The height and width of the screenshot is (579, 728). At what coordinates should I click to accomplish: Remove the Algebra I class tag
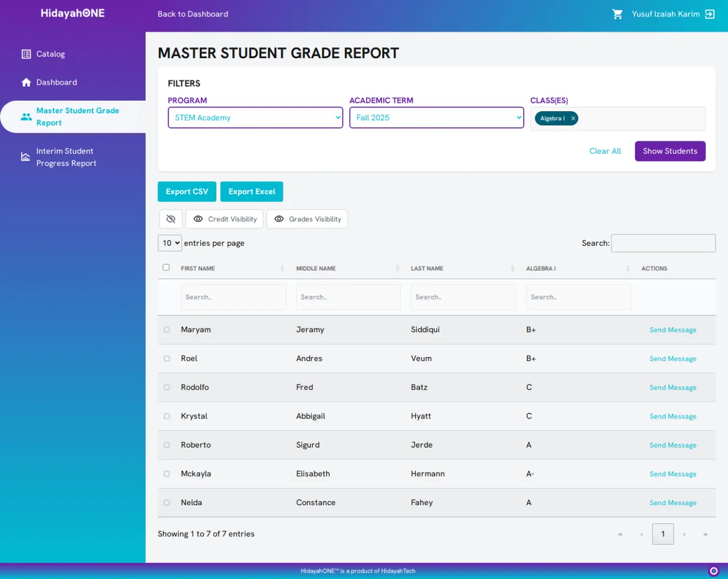[573, 119]
